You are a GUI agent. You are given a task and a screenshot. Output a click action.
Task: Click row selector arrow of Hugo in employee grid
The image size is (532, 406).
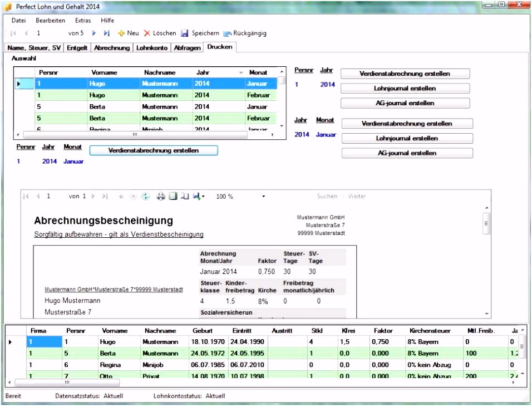10,342
